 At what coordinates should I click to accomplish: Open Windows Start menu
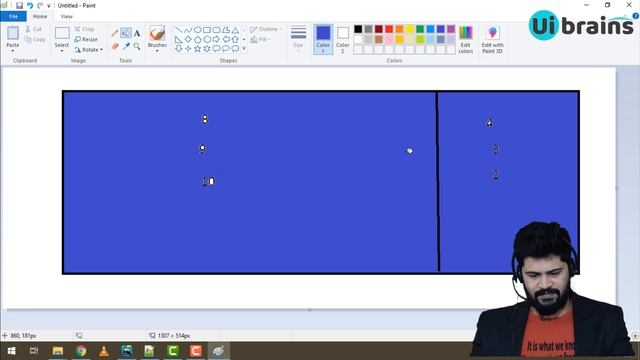[11, 351]
